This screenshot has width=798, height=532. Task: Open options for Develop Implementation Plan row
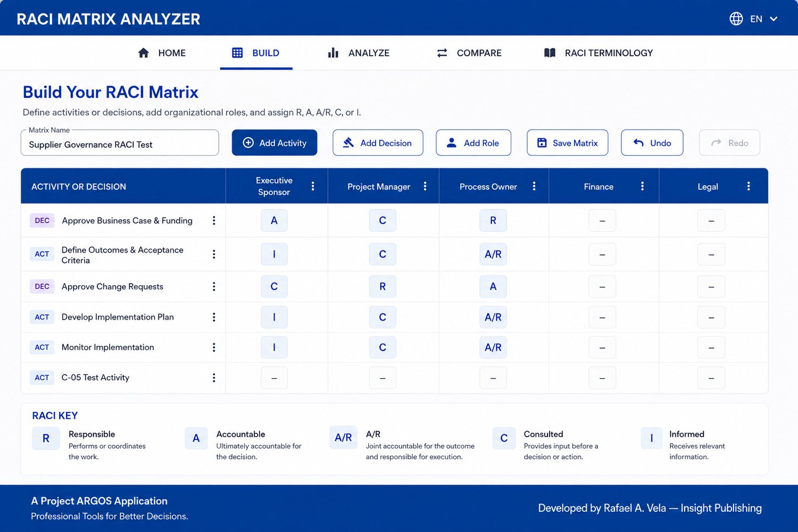point(214,317)
